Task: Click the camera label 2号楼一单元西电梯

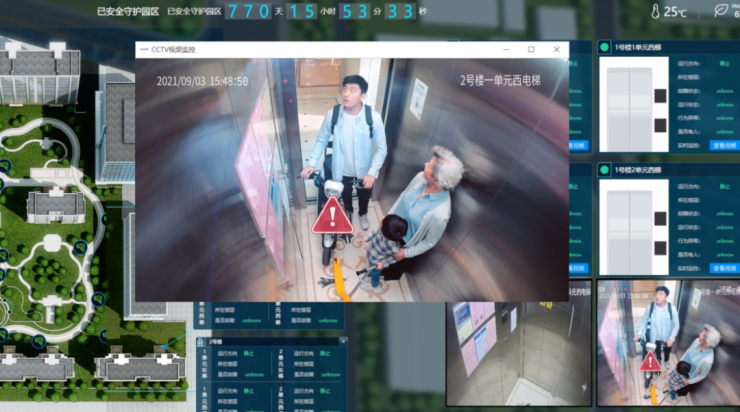Action: pyautogui.click(x=500, y=80)
